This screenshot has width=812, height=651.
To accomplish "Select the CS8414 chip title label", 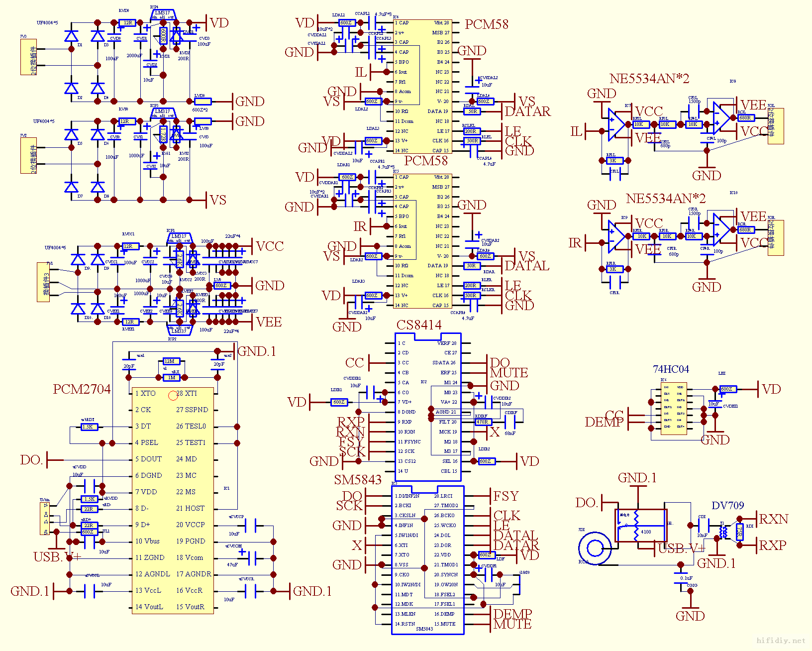I will 418,325.
